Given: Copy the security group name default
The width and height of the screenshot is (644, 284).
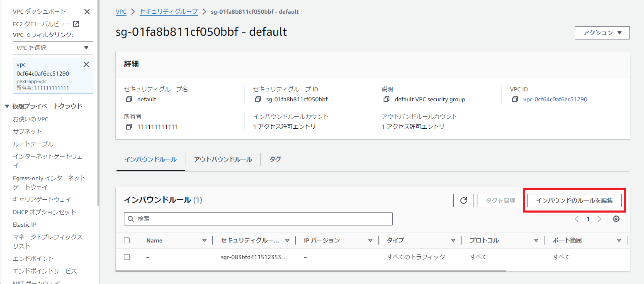Looking at the screenshot, I should tap(129, 100).
